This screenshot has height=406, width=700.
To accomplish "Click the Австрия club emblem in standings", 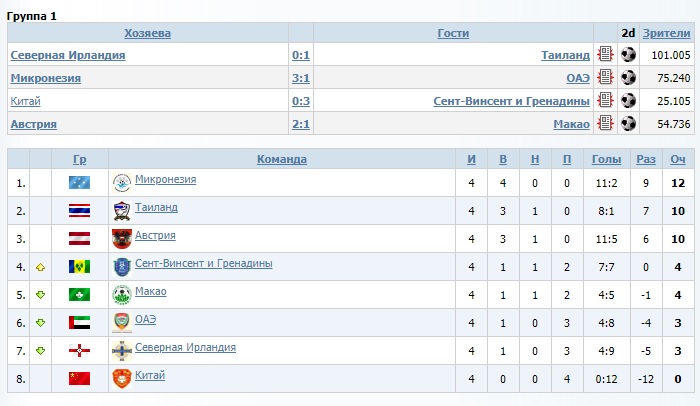I will point(121,238).
